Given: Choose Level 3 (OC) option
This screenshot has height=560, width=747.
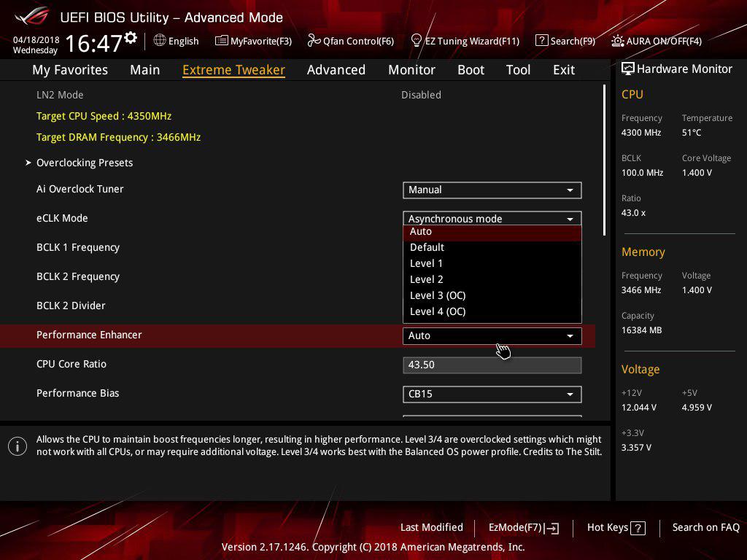Looking at the screenshot, I should coord(492,296).
